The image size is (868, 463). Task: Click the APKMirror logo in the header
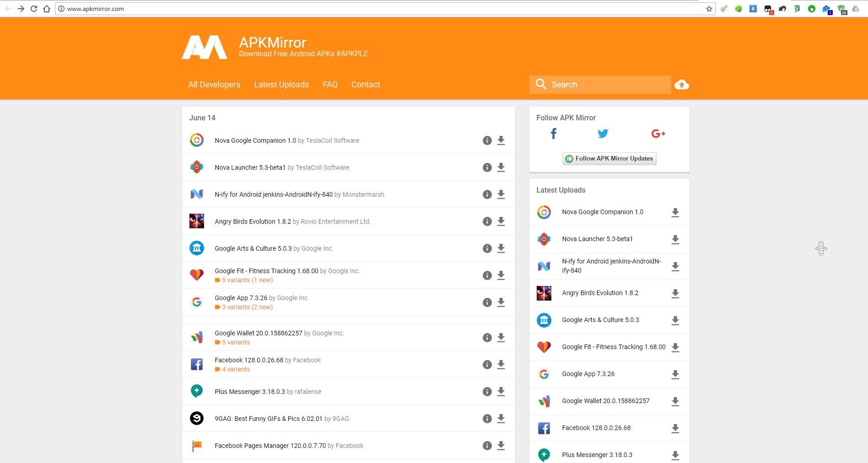tap(205, 47)
